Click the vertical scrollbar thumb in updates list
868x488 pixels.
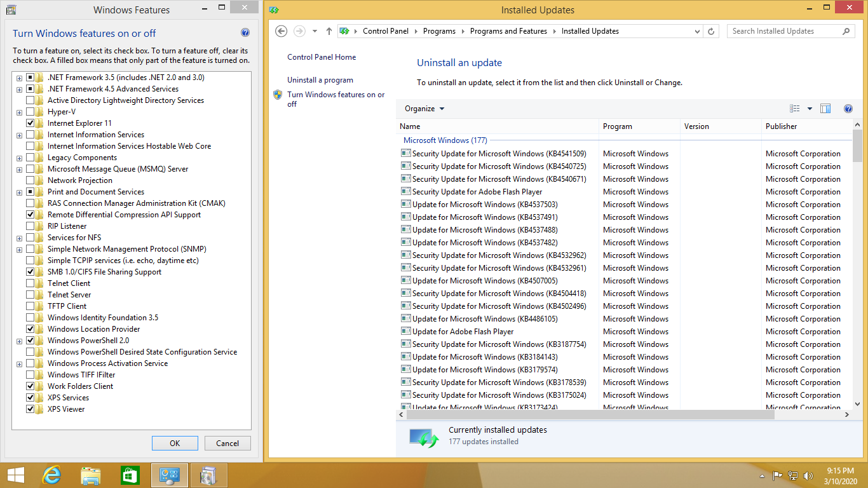(857, 146)
